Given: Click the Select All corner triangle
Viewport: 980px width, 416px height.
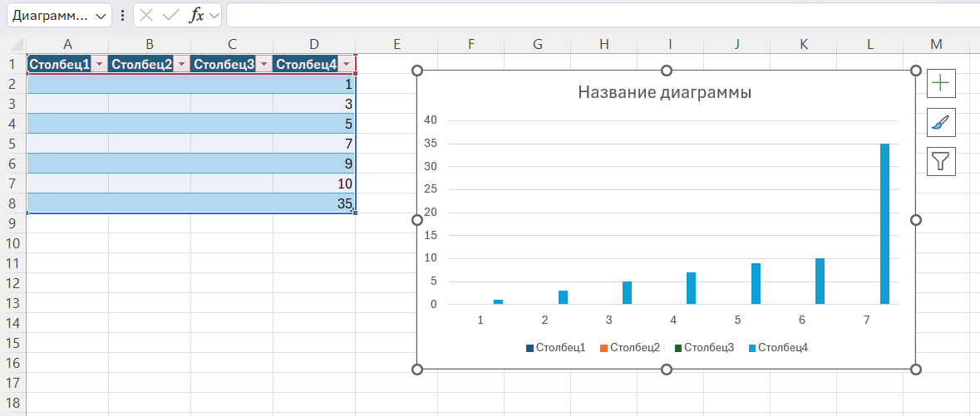Looking at the screenshot, I should (17, 45).
